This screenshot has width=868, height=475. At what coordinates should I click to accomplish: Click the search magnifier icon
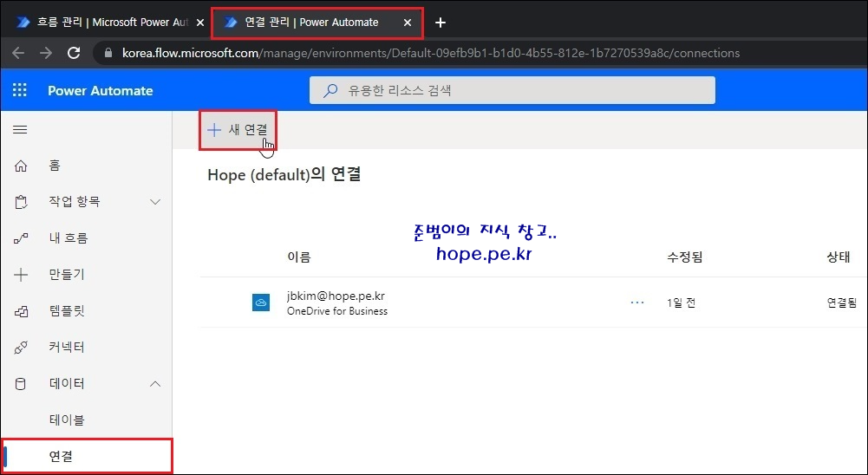point(330,90)
